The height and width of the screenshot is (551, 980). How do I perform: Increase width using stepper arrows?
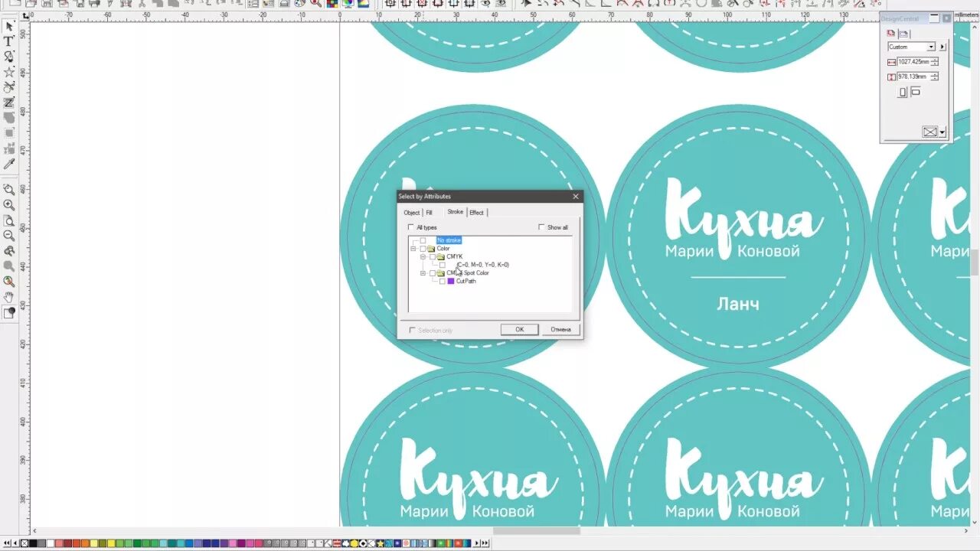point(935,60)
